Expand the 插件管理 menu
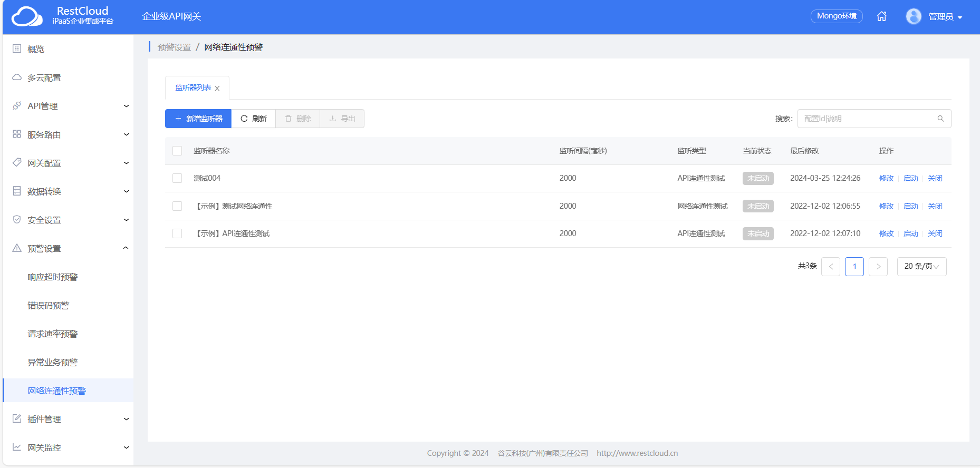980x468 pixels. coord(126,419)
